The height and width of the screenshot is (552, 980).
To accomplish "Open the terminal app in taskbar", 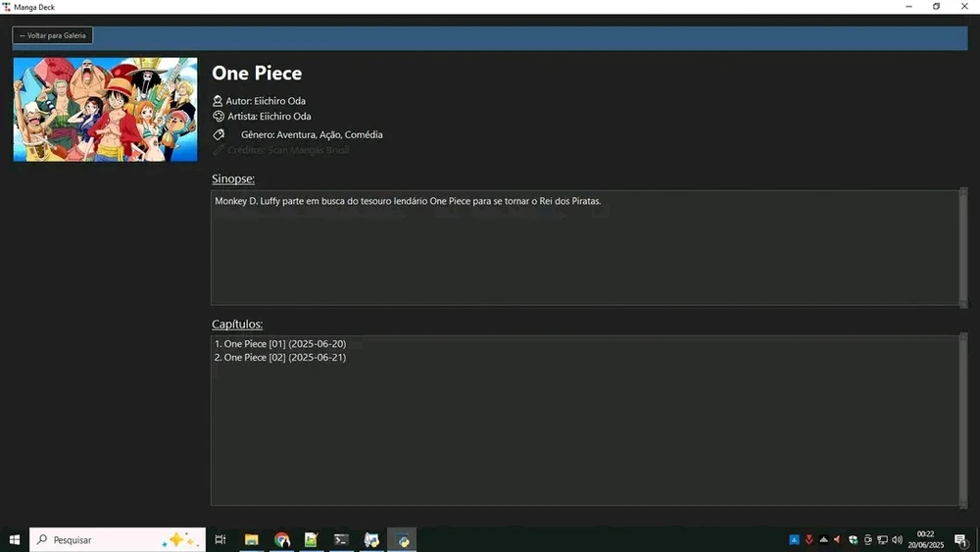I will [x=341, y=540].
